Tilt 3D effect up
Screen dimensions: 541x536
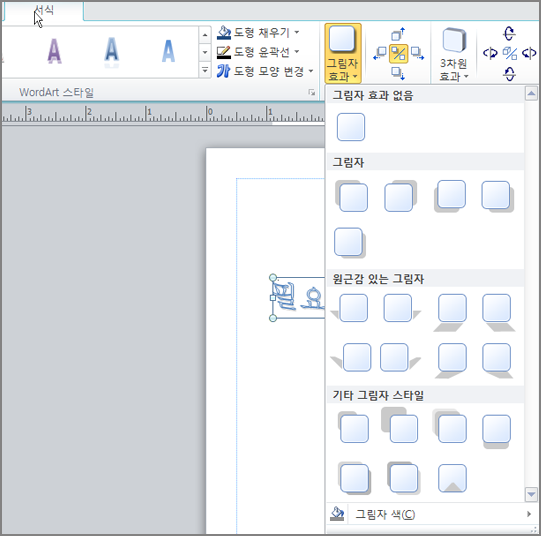(x=509, y=34)
